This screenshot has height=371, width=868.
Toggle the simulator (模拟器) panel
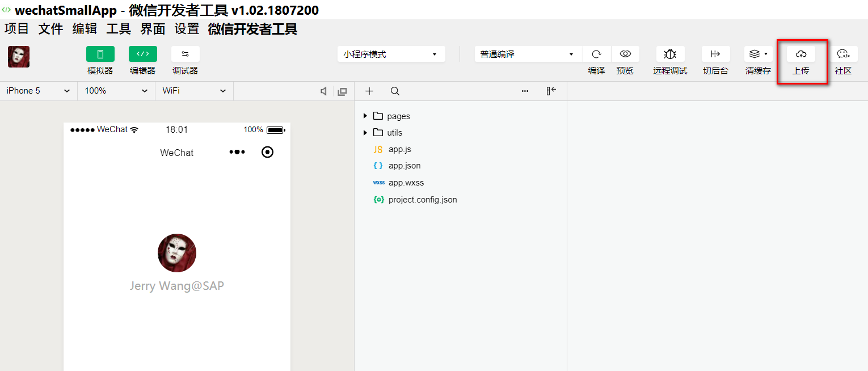[100, 54]
